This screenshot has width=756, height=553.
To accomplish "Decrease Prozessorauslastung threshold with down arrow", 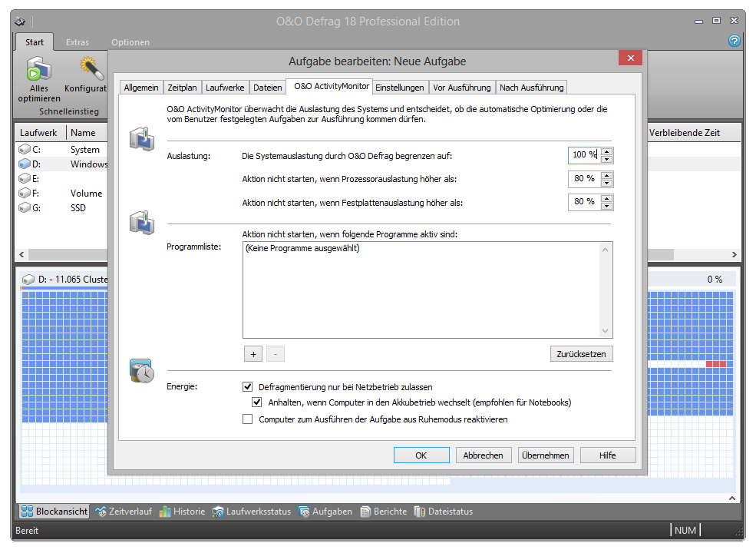I will [x=607, y=183].
